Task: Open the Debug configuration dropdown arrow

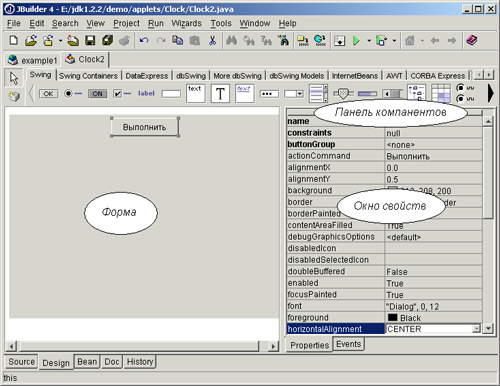Action: 394,41
